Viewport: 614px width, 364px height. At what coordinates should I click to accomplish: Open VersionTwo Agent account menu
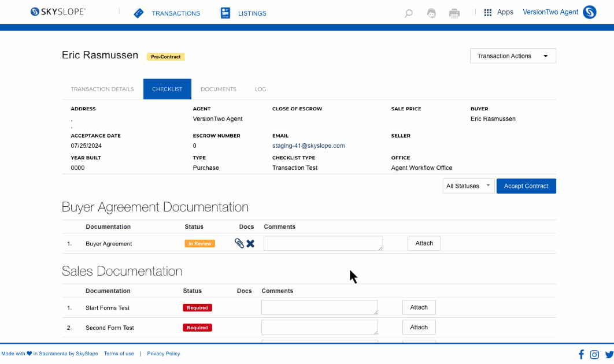pyautogui.click(x=550, y=12)
